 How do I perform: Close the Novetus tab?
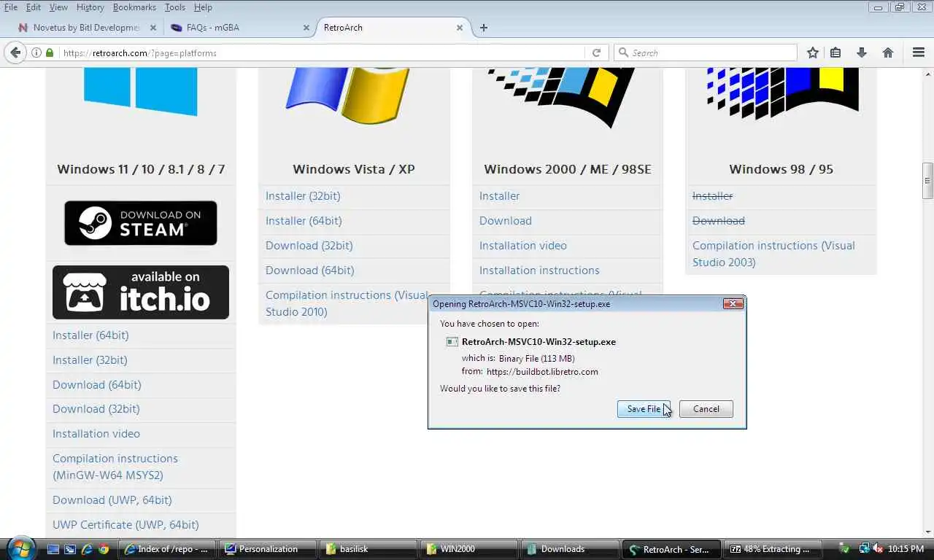pos(153,28)
